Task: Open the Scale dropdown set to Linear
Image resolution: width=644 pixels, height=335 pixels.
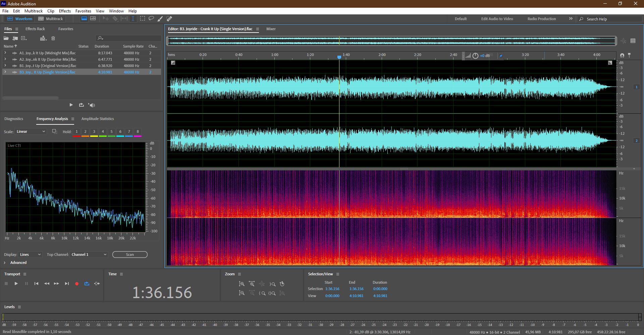Action: tap(31, 131)
